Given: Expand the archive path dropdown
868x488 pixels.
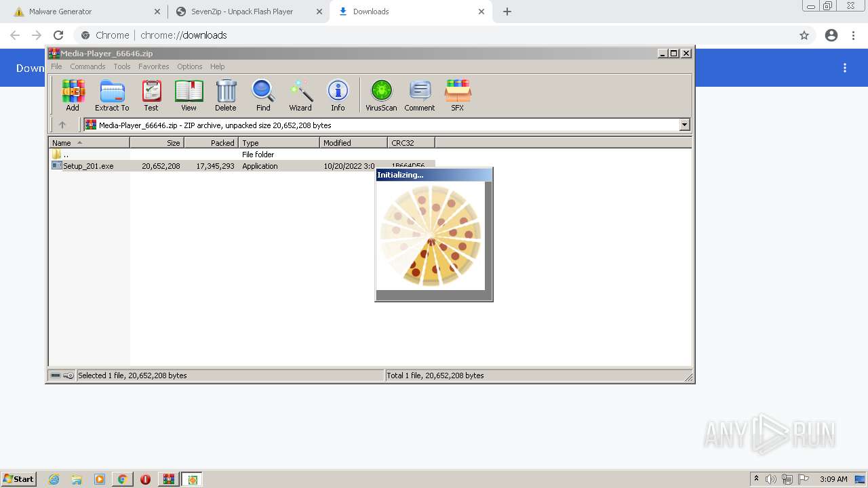Looking at the screenshot, I should pyautogui.click(x=684, y=125).
